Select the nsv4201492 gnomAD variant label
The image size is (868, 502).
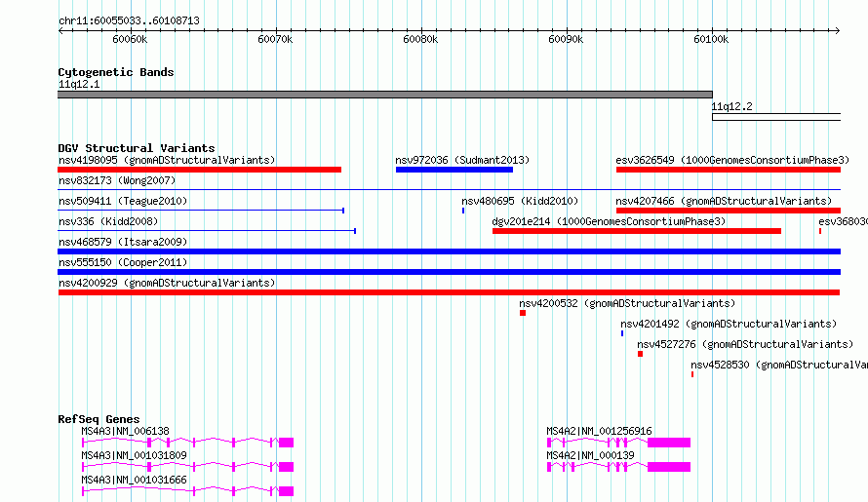point(729,324)
